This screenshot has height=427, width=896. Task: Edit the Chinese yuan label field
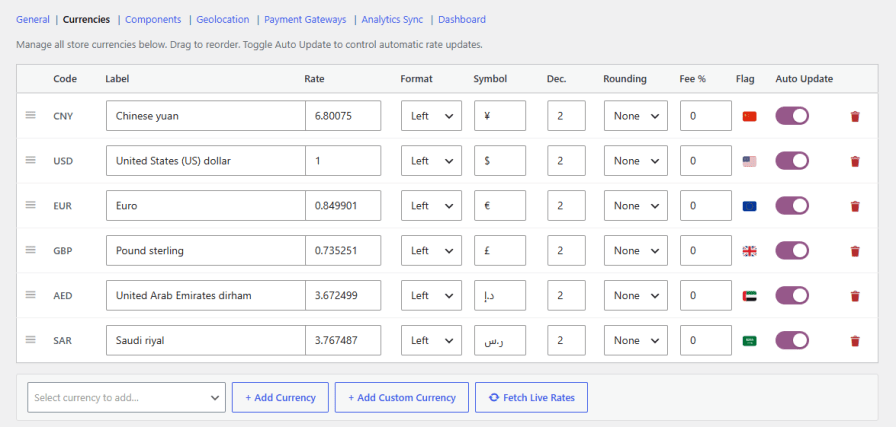206,116
